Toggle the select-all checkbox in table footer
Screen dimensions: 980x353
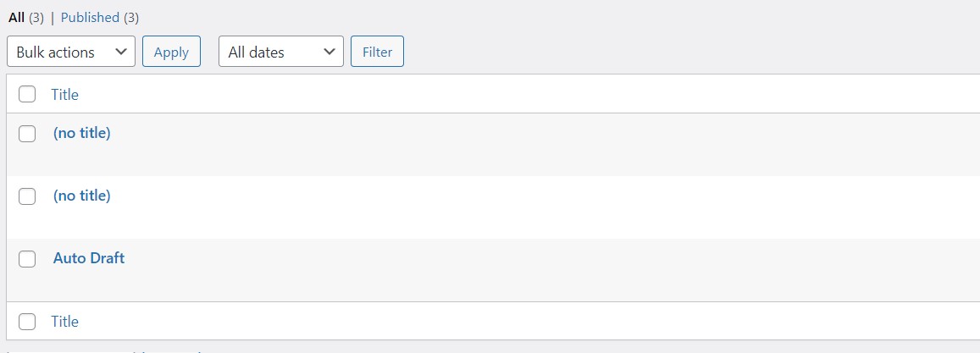(27, 321)
